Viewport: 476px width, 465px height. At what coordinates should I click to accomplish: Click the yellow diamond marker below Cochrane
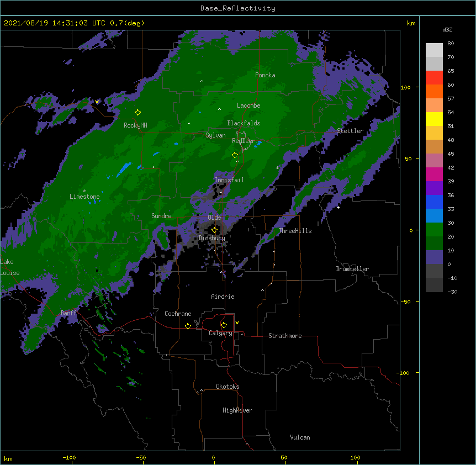tap(188, 326)
